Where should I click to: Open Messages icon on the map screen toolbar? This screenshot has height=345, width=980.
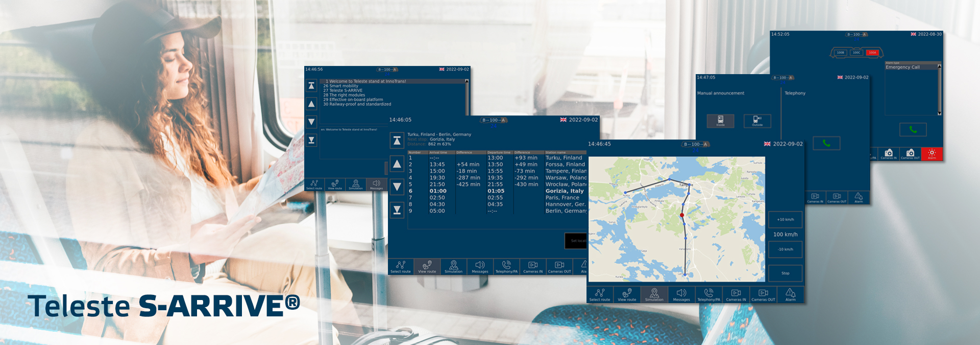[681, 294]
